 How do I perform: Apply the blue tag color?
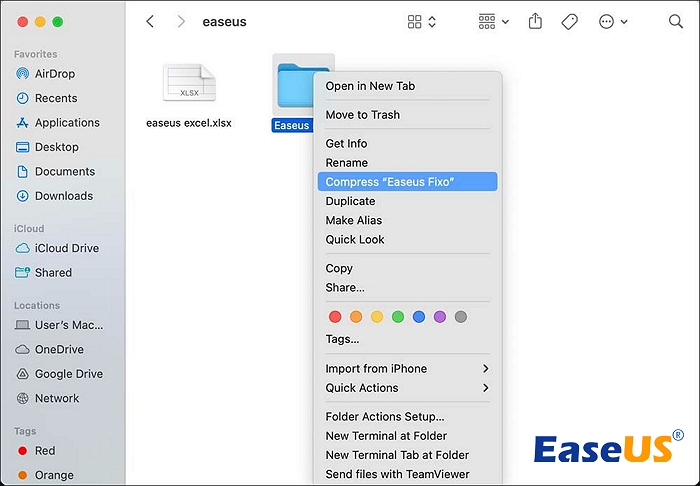click(x=419, y=317)
